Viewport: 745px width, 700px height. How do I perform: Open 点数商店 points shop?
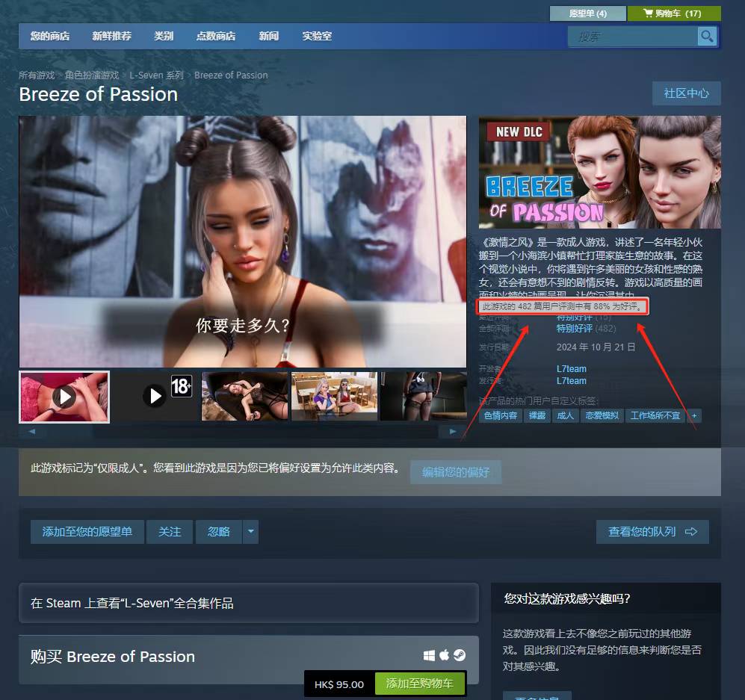216,36
